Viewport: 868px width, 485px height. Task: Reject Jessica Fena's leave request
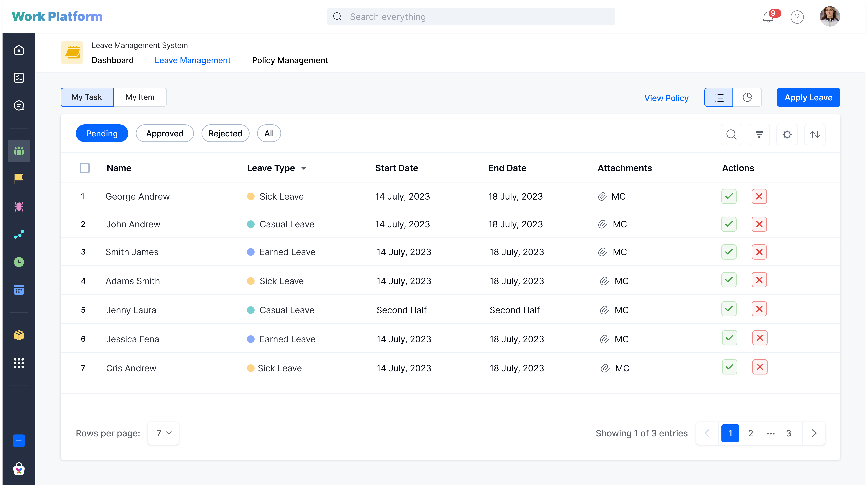pyautogui.click(x=760, y=338)
